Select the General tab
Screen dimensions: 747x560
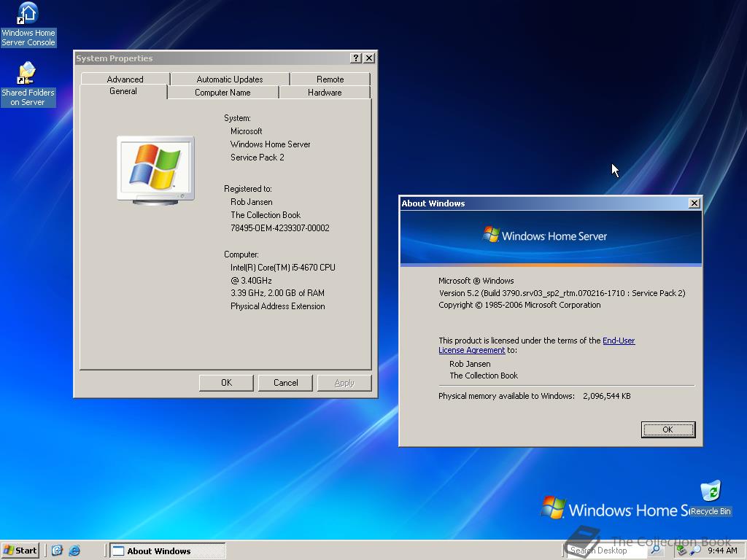pyautogui.click(x=123, y=91)
